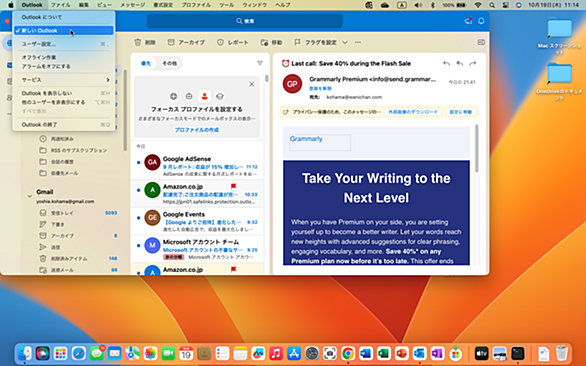Open Google Chrome from the Dock

click(348, 353)
